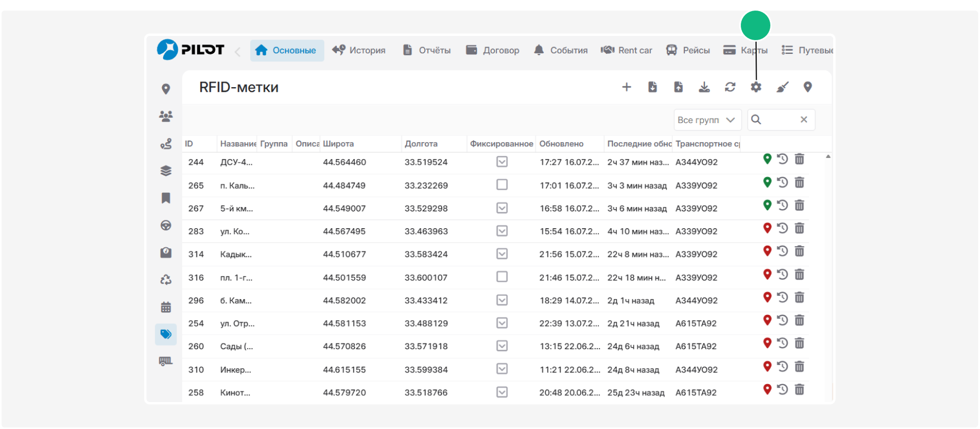Open history for tag 260
This screenshot has height=429, width=980.
(783, 343)
